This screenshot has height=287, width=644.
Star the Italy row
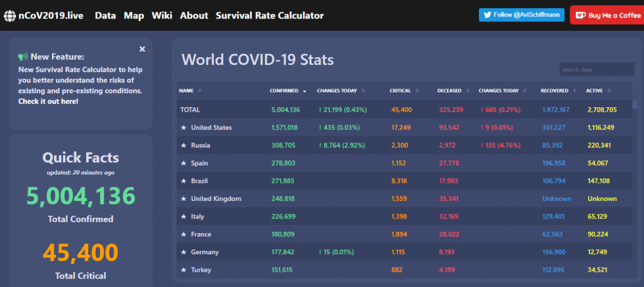(x=184, y=216)
